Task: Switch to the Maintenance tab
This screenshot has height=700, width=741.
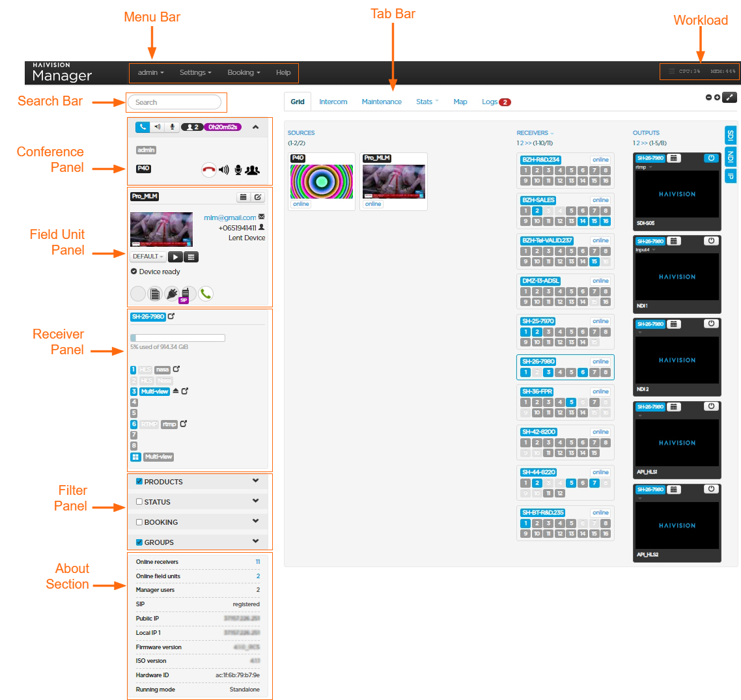Action: click(382, 102)
